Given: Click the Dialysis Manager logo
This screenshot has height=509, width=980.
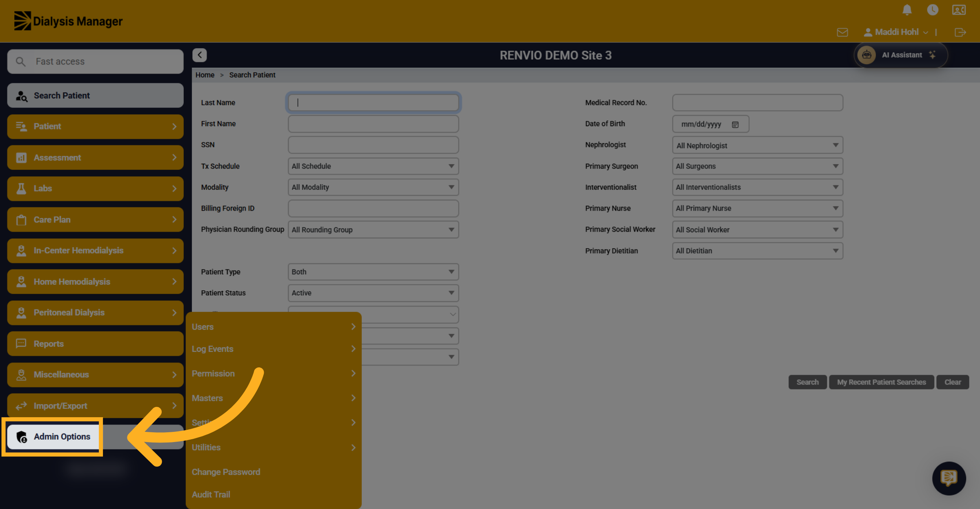Looking at the screenshot, I should tap(68, 21).
